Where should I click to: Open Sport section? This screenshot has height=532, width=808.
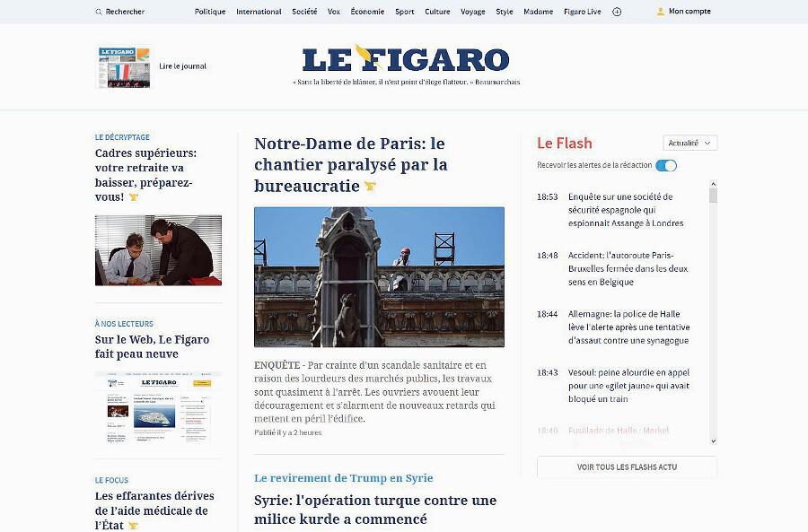point(405,12)
